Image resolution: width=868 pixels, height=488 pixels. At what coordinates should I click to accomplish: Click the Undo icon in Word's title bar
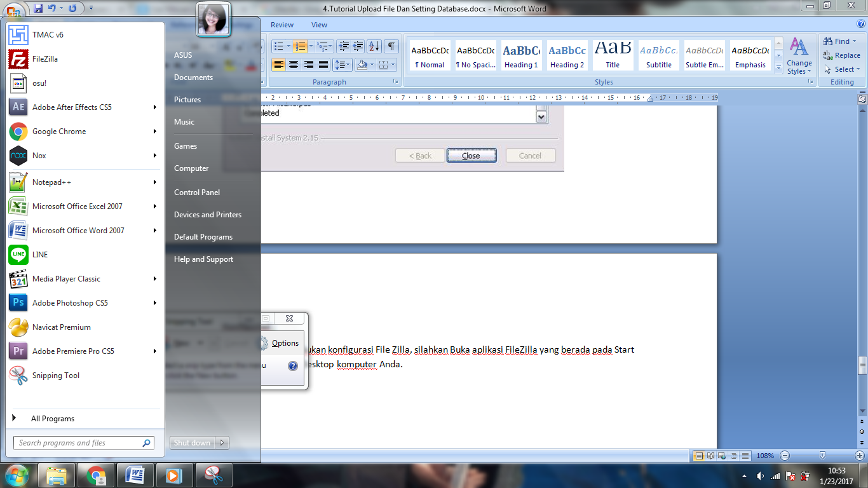coord(52,8)
